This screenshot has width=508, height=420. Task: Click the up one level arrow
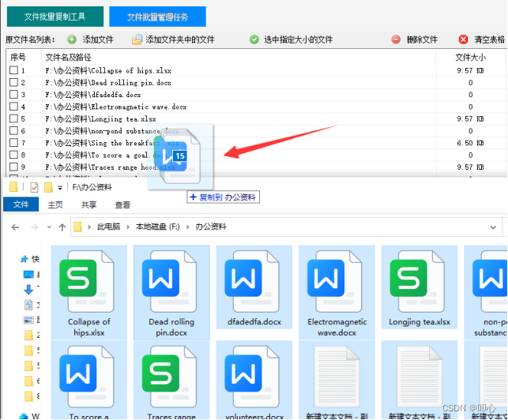click(62, 227)
